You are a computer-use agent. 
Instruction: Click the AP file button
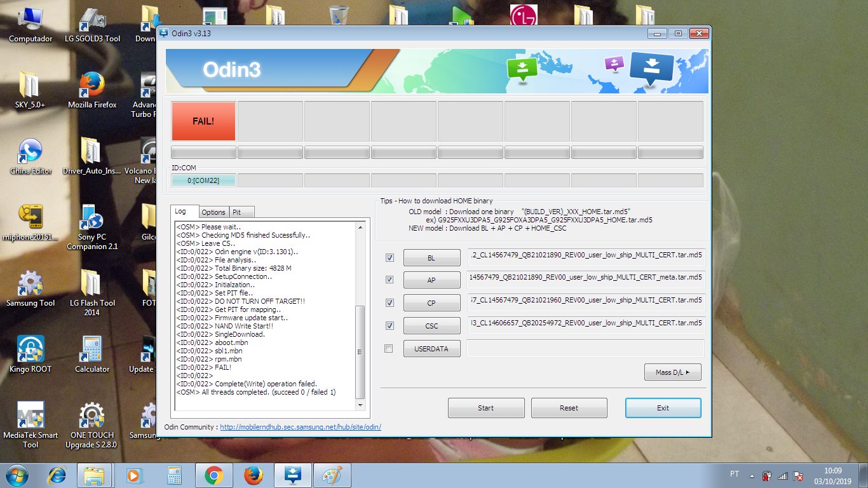click(x=432, y=280)
